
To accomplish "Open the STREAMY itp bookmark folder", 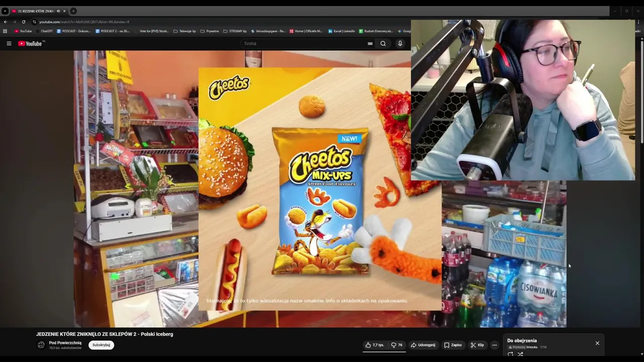I will (235, 31).
